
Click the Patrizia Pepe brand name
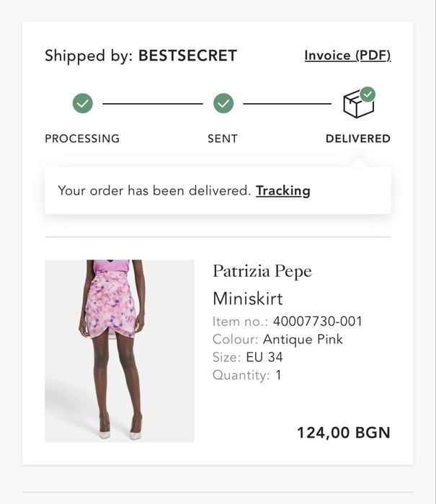coord(262,271)
